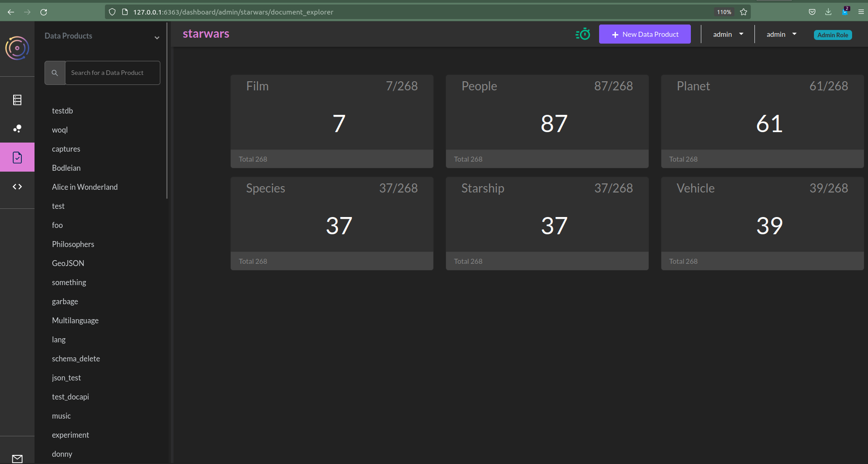Select the GeoJSON data product
This screenshot has height=464, width=868.
68,263
